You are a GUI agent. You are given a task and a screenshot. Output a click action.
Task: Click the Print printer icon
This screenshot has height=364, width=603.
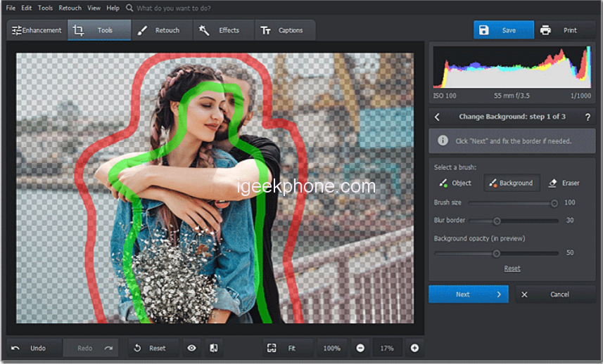coord(545,30)
